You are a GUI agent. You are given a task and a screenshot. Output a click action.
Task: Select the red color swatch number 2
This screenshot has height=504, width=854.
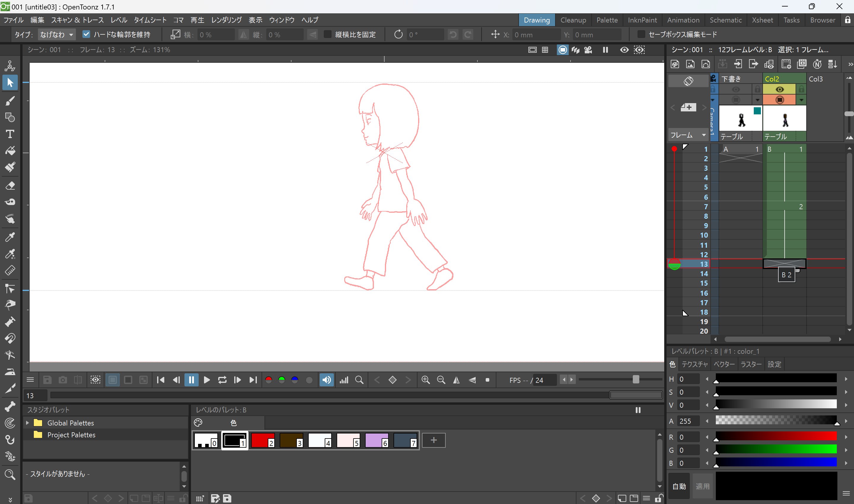pyautogui.click(x=263, y=440)
